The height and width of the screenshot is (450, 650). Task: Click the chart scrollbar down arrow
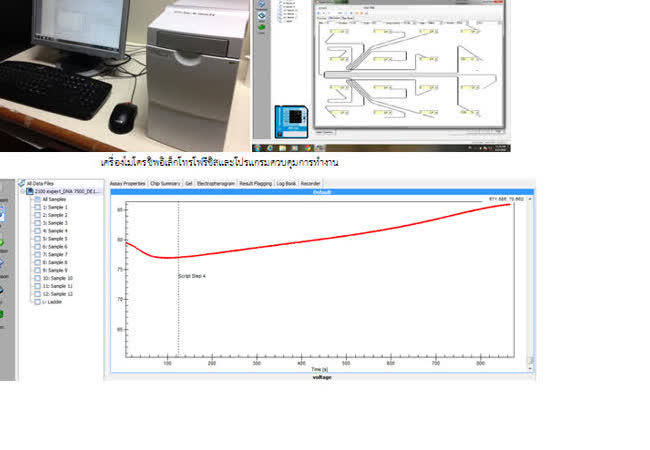point(530,368)
